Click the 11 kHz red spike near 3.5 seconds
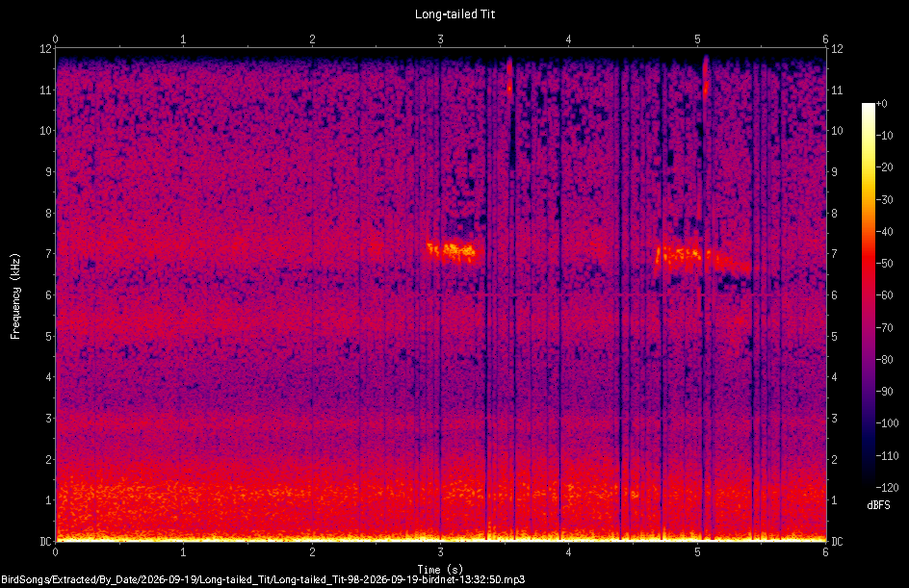909x588 pixels. [x=509, y=76]
